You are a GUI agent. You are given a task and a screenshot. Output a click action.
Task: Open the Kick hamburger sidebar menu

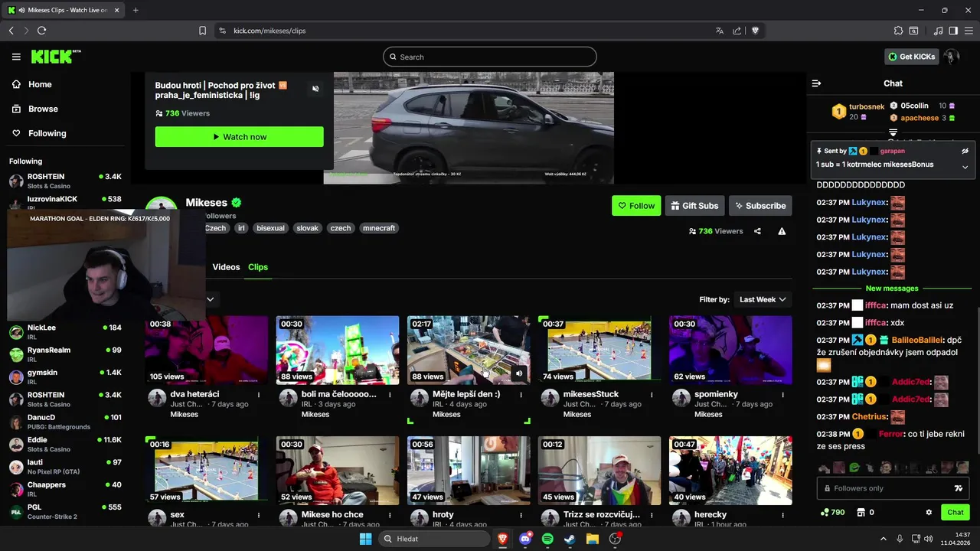16,57
